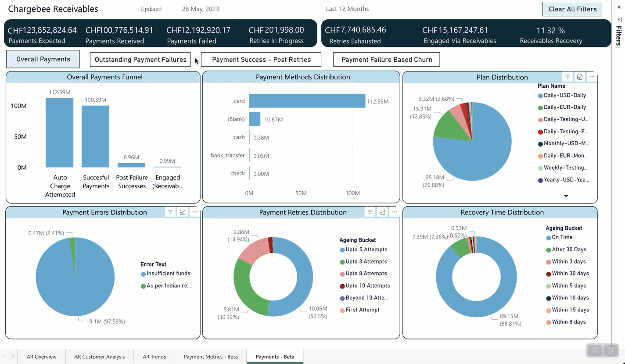Switch to the AR Overview tab
The width and height of the screenshot is (625, 364).
(42, 357)
